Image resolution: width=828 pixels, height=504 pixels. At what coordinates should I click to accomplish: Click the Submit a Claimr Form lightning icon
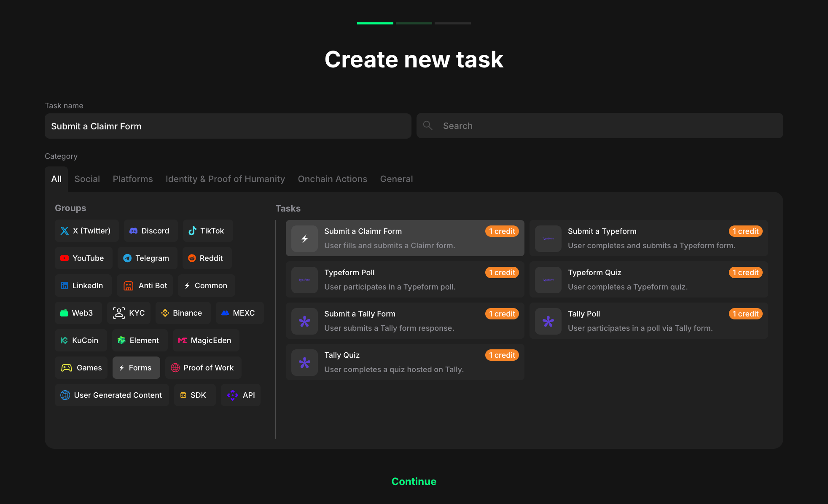(x=304, y=239)
